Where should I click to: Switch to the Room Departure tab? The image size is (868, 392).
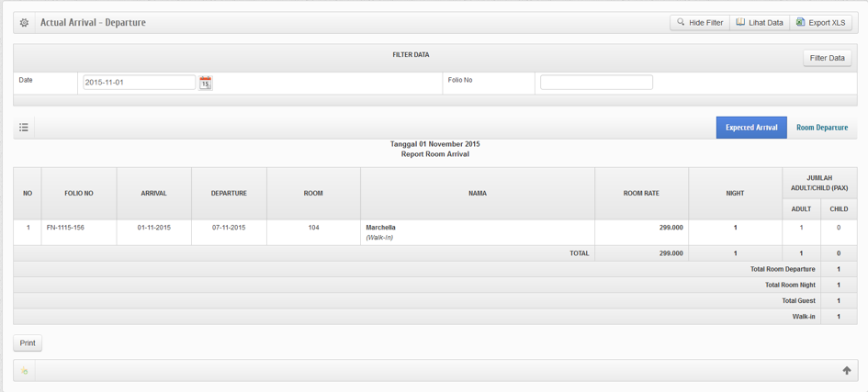pos(821,128)
